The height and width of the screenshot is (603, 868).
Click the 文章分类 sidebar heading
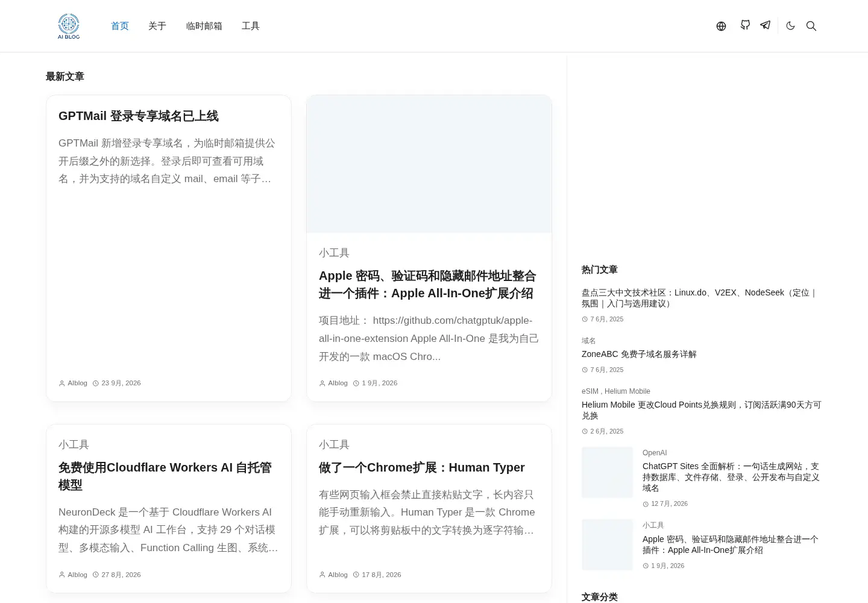pyautogui.click(x=600, y=597)
